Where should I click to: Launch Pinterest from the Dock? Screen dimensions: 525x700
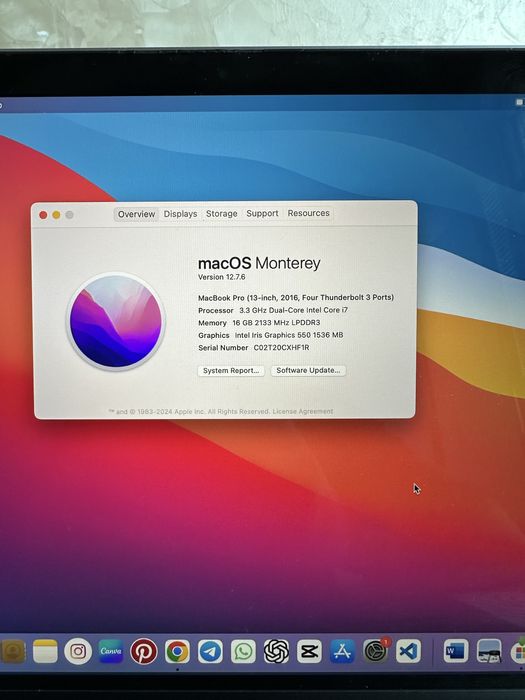[x=144, y=651]
